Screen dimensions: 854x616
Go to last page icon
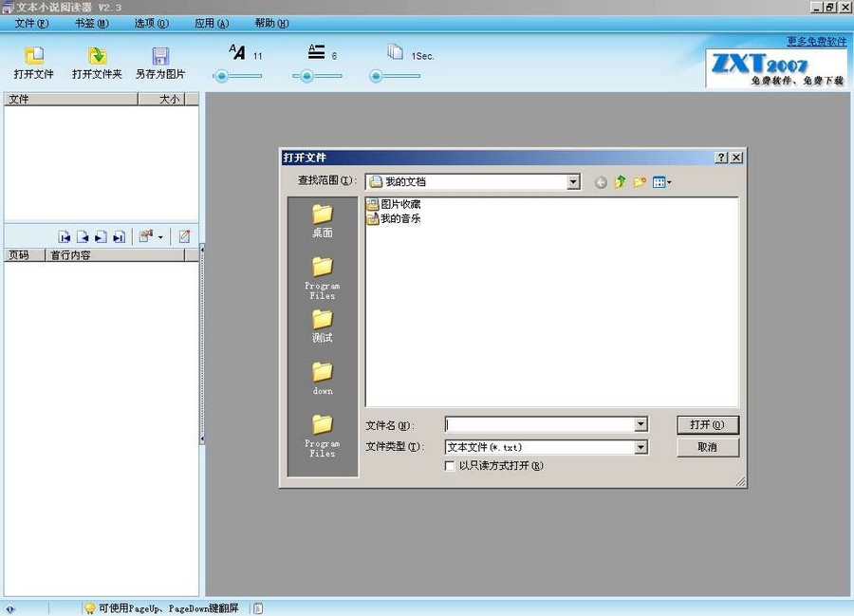(x=119, y=237)
